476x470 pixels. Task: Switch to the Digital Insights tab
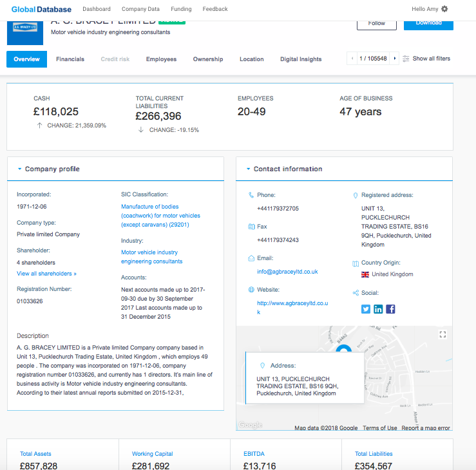click(301, 59)
